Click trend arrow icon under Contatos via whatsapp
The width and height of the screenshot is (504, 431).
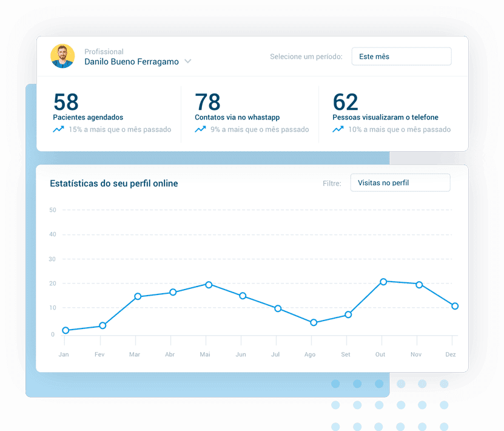point(200,129)
